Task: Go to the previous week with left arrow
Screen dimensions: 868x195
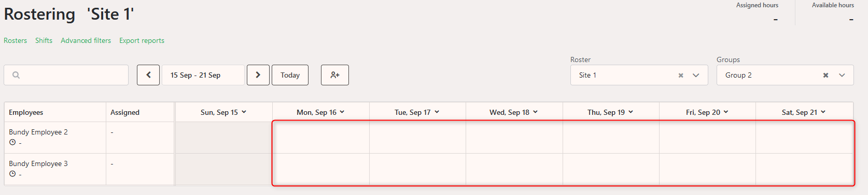Action: click(x=148, y=75)
